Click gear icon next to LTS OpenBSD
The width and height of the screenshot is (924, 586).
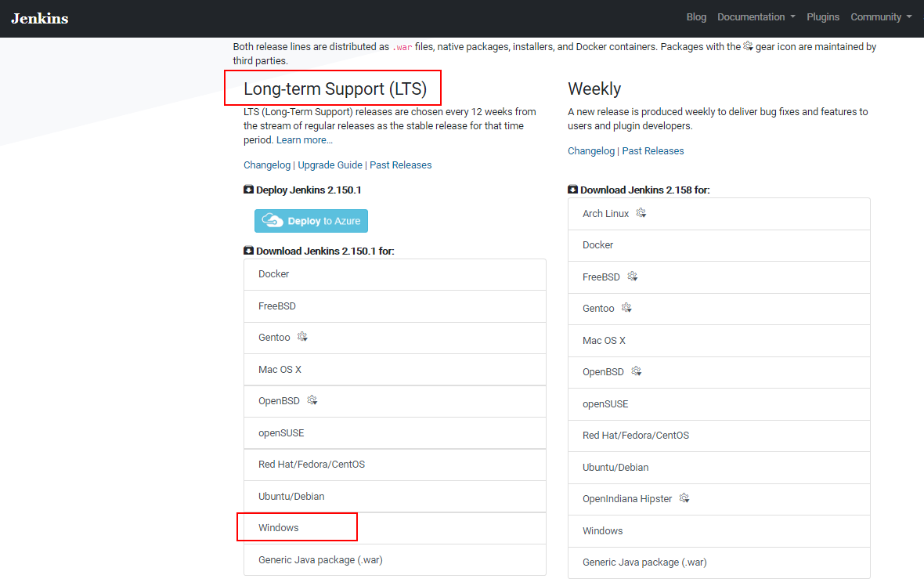tap(312, 400)
